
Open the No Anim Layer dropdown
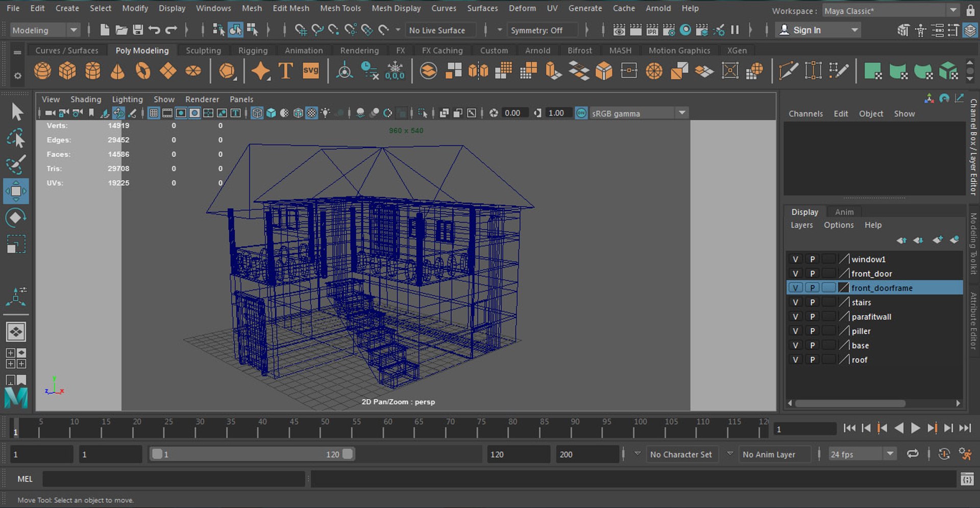coord(774,454)
